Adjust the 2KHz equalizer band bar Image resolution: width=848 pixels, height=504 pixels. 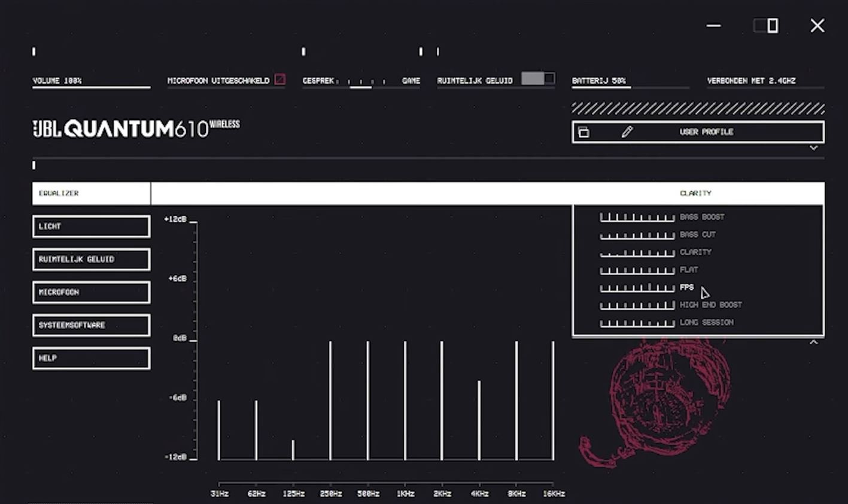442,401
